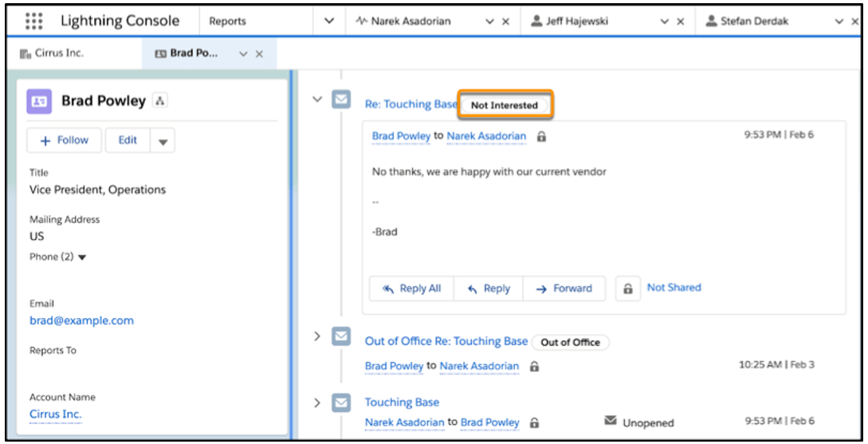Click the Lightning Console app name
Viewport: 868px width, 444px height.
tap(120, 21)
